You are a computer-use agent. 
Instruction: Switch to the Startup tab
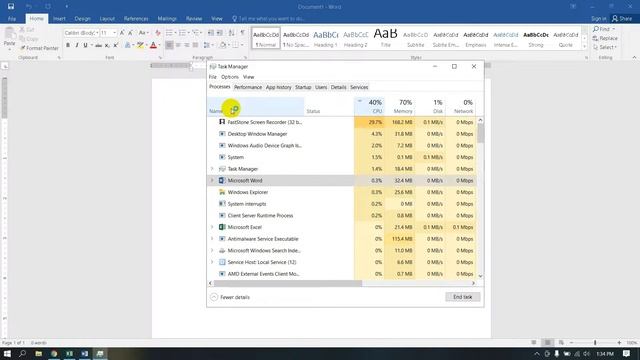[303, 87]
